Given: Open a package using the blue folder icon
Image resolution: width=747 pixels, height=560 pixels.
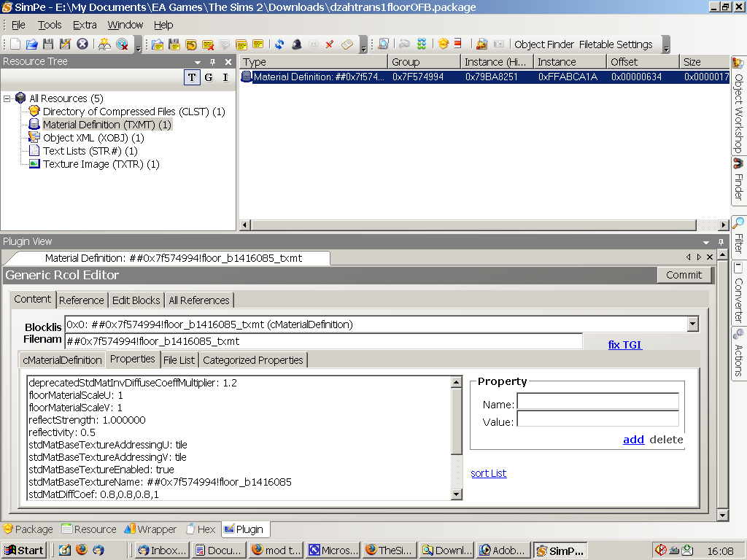Looking at the screenshot, I should (32, 44).
